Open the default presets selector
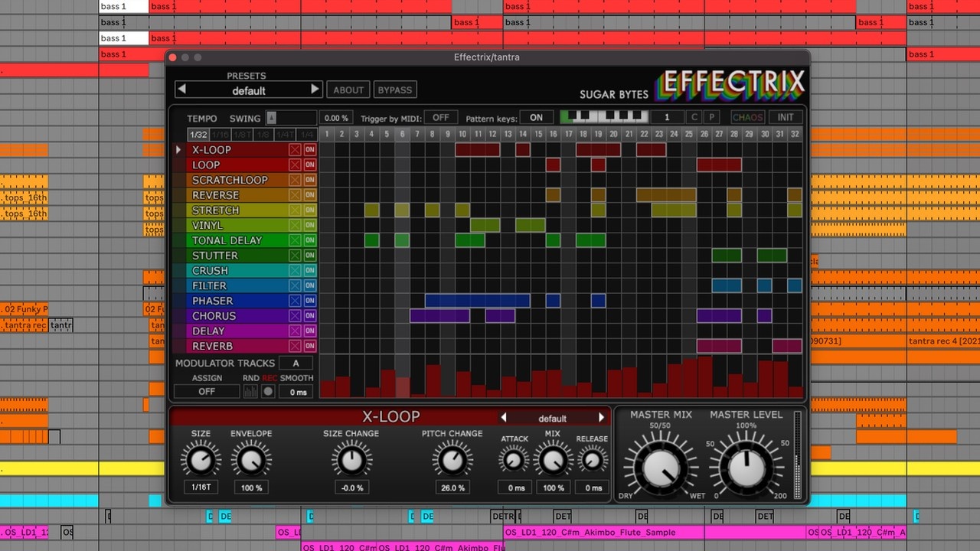Image resolution: width=980 pixels, height=551 pixels. click(249, 90)
